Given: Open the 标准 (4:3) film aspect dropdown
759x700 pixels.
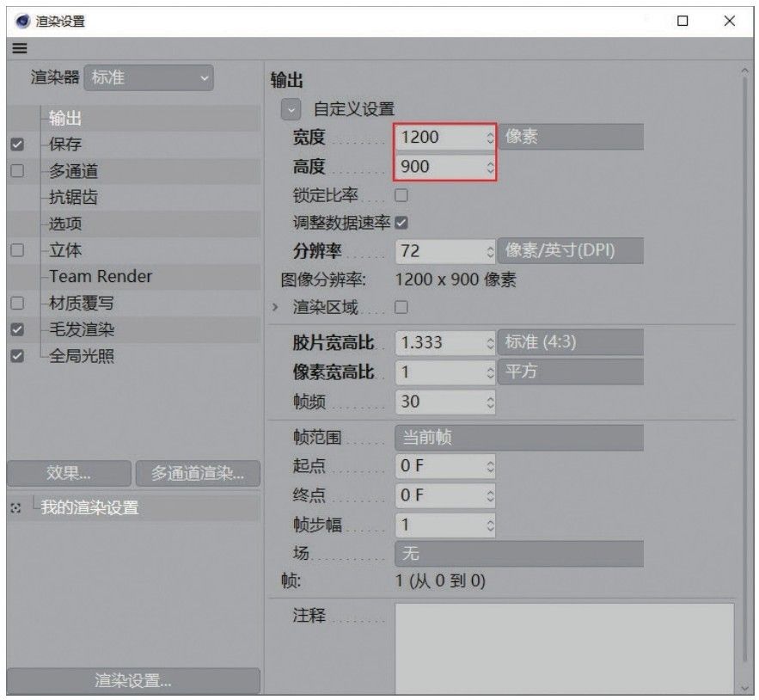Looking at the screenshot, I should click(571, 342).
